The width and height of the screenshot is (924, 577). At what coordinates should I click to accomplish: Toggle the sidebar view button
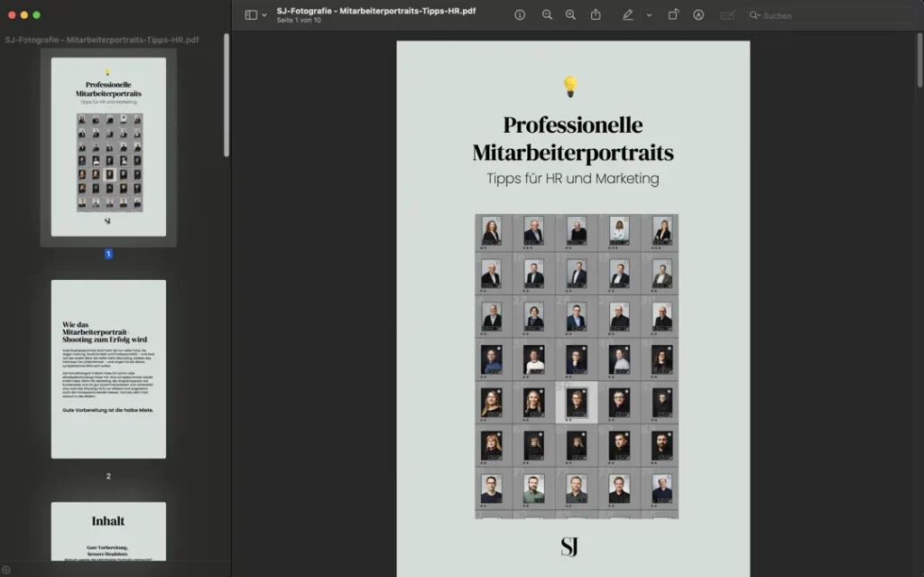(251, 15)
